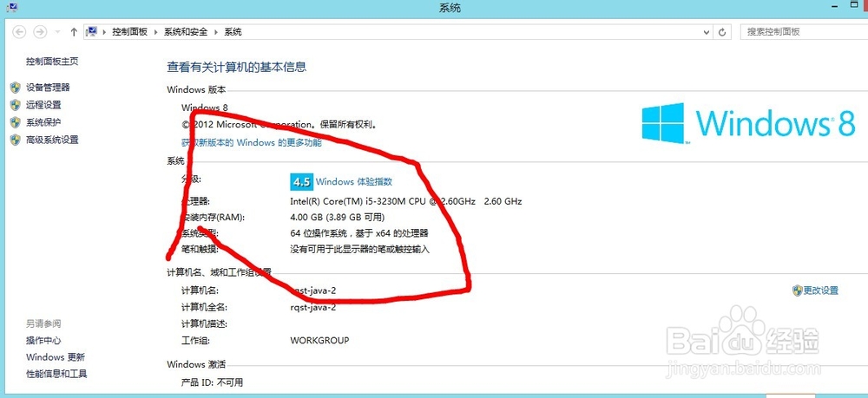Click the workgroup value WORKGROUP
Viewport: 868px width, 398px height.
319,341
